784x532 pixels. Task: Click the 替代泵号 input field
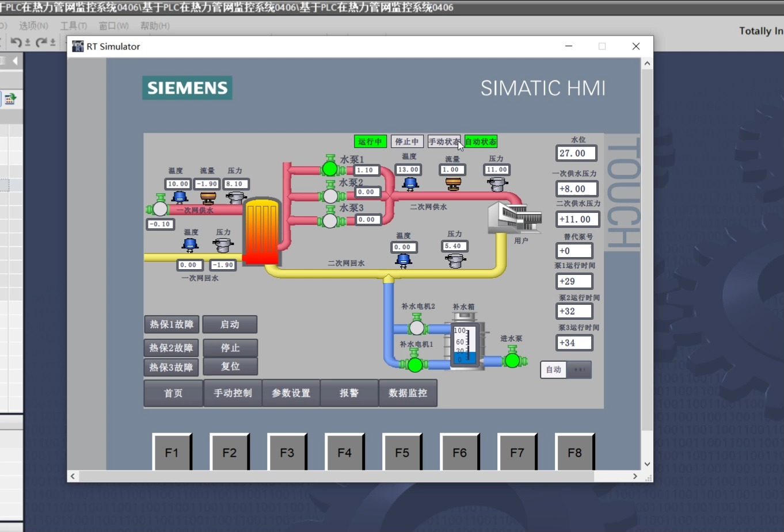pos(574,251)
